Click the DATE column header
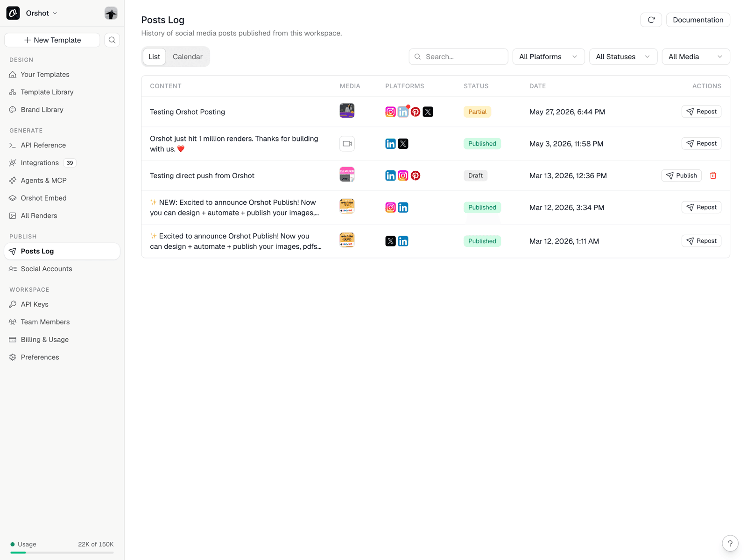The height and width of the screenshot is (560, 747). pos(537,86)
